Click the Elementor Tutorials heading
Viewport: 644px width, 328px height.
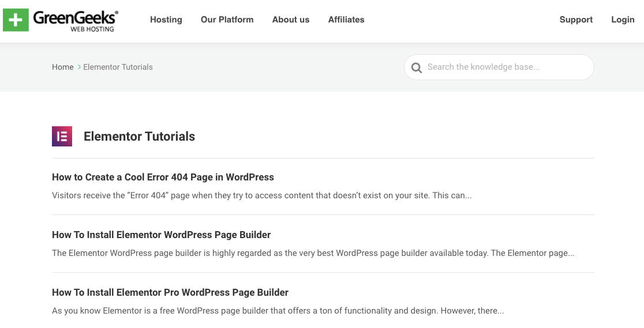tap(139, 136)
